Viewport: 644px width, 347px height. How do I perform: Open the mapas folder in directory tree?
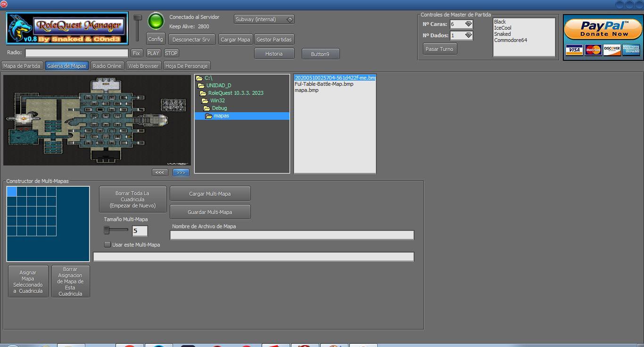pos(221,116)
